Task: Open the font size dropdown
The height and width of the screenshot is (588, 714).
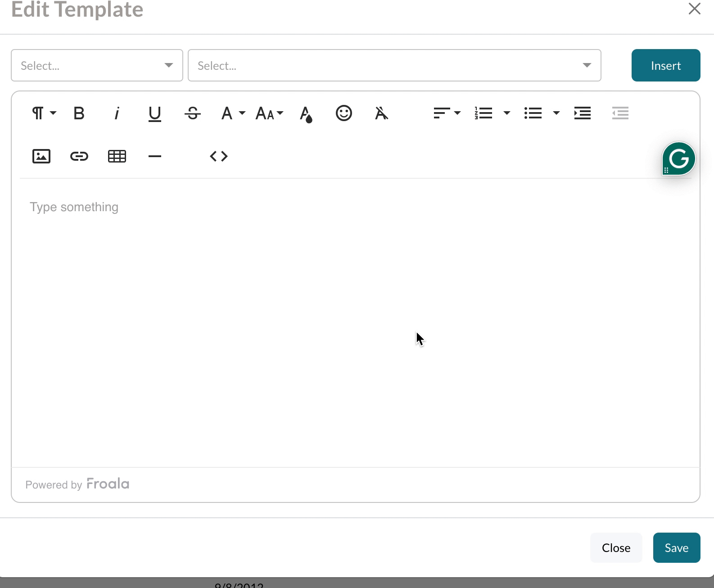Action: tap(269, 113)
